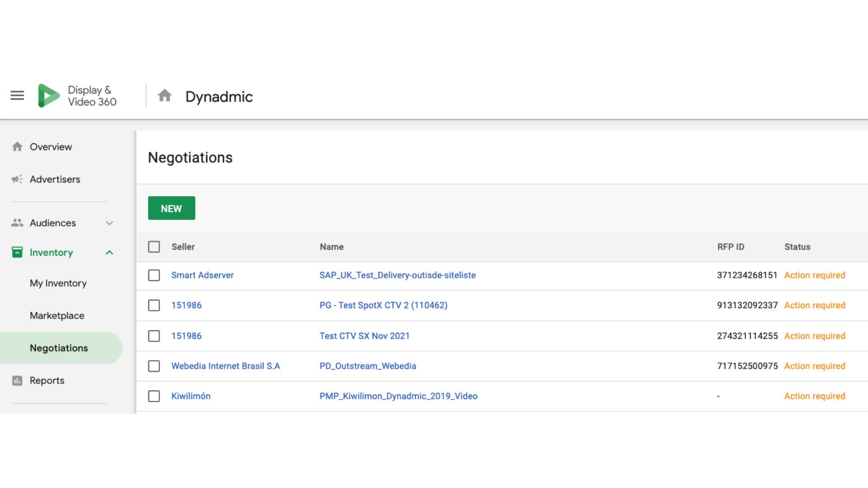Screen dimensions: 868x488
Task: Toggle the select-all checkbox in header
Action: coord(154,247)
